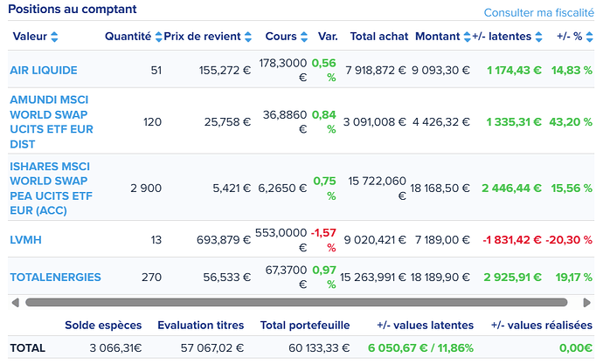Sort using the Montant column arrows

[x=467, y=37]
